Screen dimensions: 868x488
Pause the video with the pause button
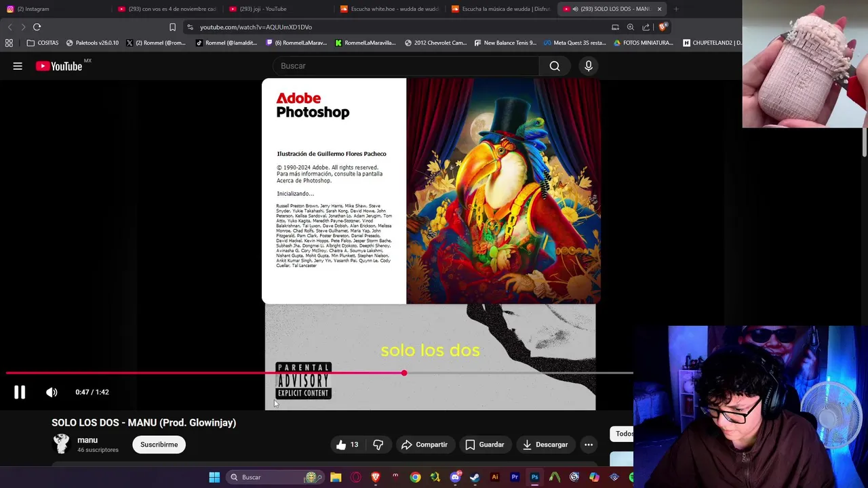(20, 392)
